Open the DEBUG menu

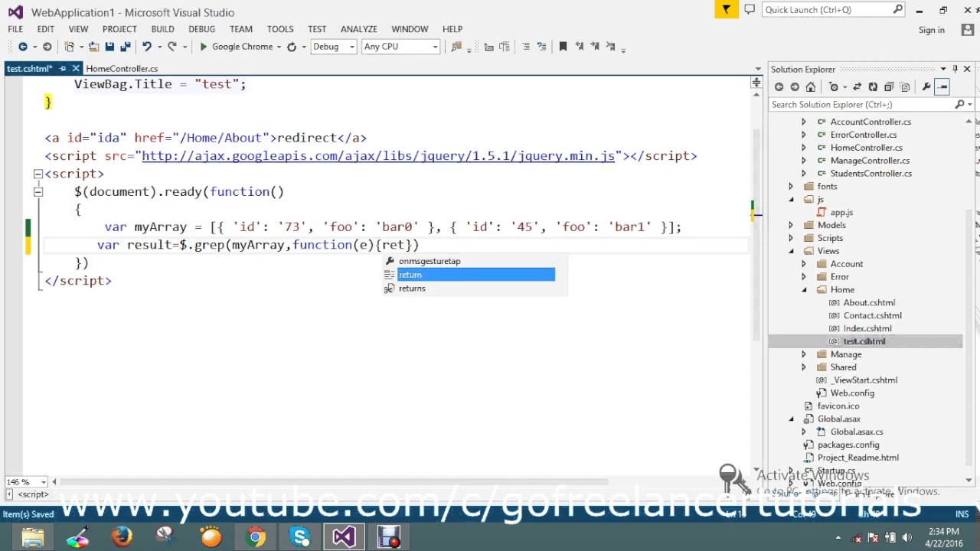coord(201,29)
